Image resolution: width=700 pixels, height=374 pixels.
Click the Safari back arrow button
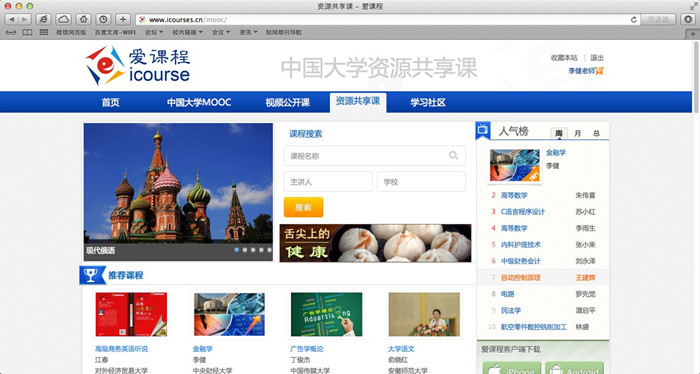click(x=12, y=20)
